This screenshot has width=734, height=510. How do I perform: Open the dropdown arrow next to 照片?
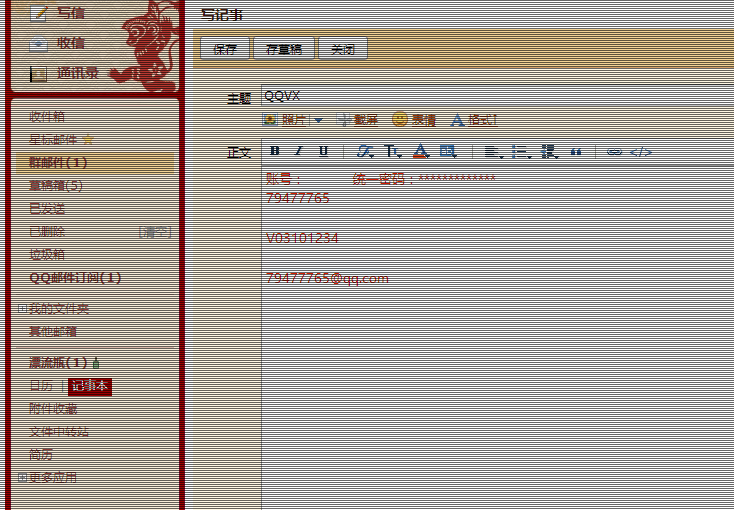[318, 120]
